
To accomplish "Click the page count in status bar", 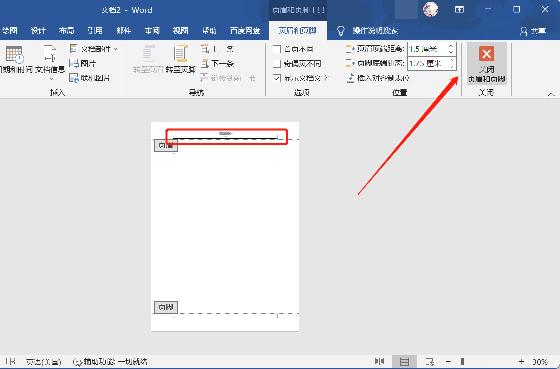I will pyautogui.click(x=10, y=361).
